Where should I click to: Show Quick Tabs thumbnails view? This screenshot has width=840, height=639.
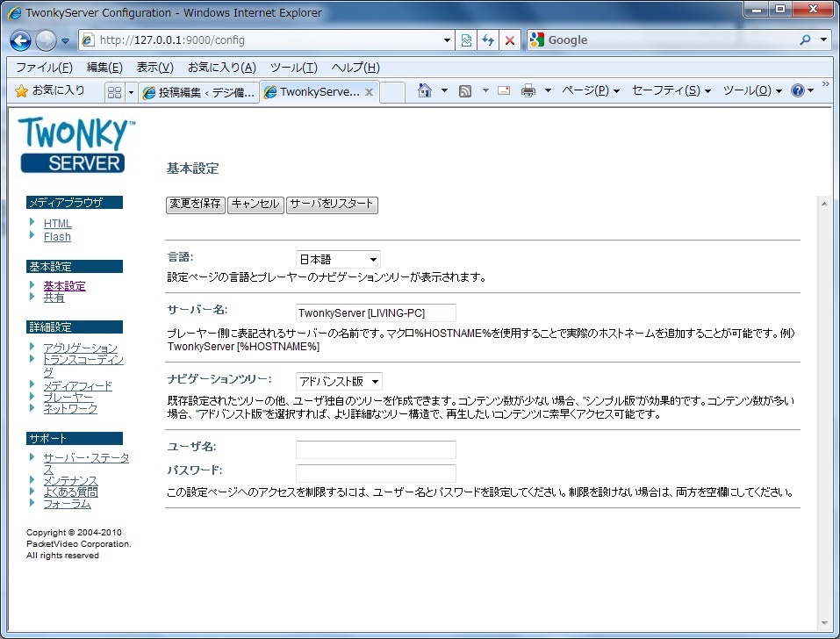(114, 92)
